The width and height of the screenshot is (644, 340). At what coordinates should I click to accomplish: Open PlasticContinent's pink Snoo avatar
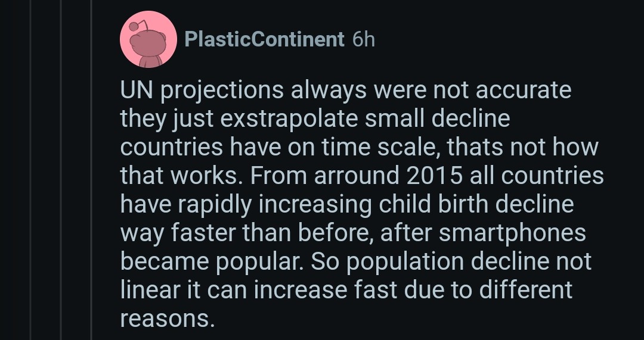(x=148, y=39)
